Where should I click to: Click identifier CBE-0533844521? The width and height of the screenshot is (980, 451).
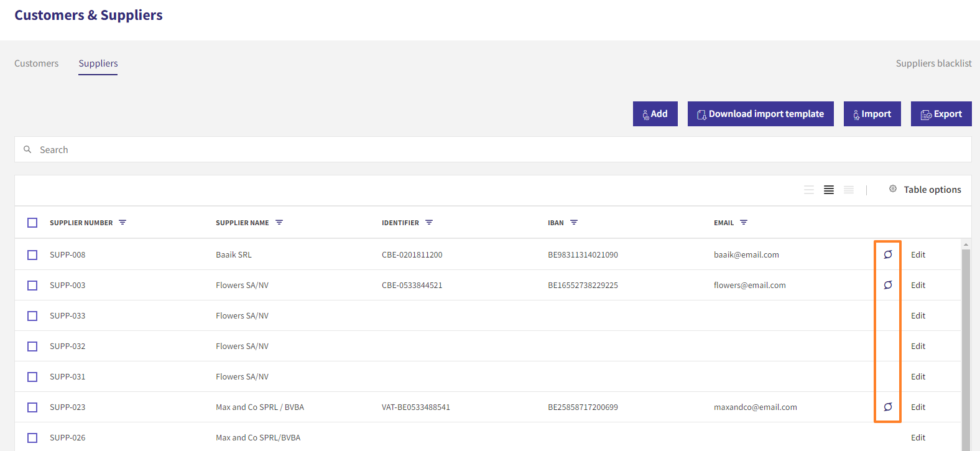[x=412, y=285]
